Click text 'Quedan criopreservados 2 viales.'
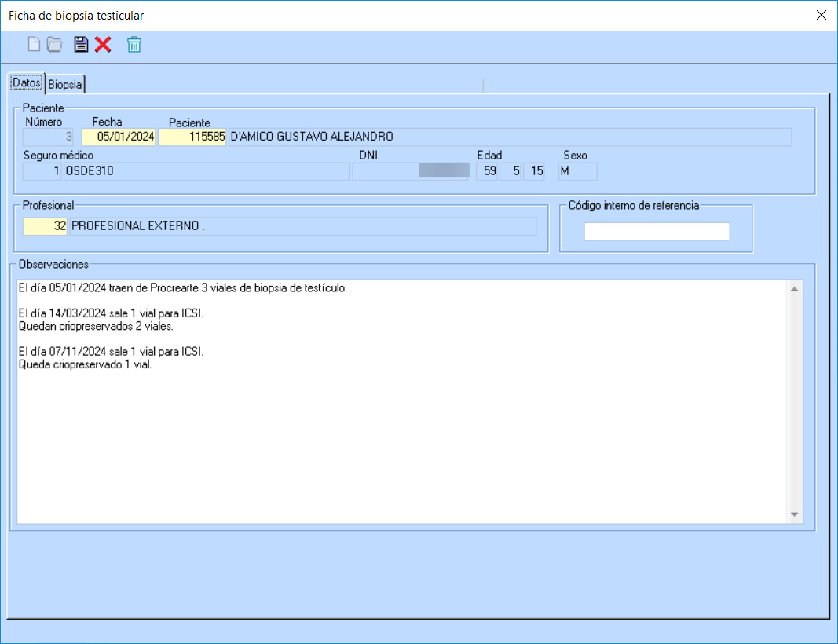The height and width of the screenshot is (644, 838). click(96, 326)
